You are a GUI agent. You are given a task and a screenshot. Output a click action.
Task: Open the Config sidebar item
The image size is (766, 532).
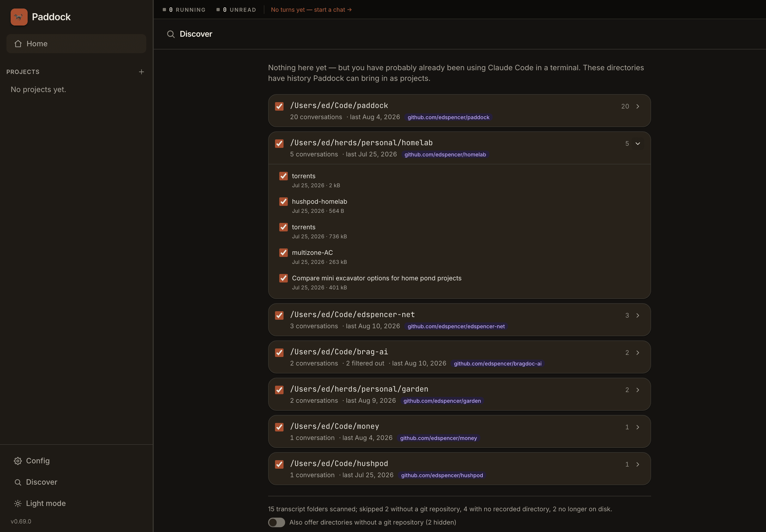pos(76,461)
